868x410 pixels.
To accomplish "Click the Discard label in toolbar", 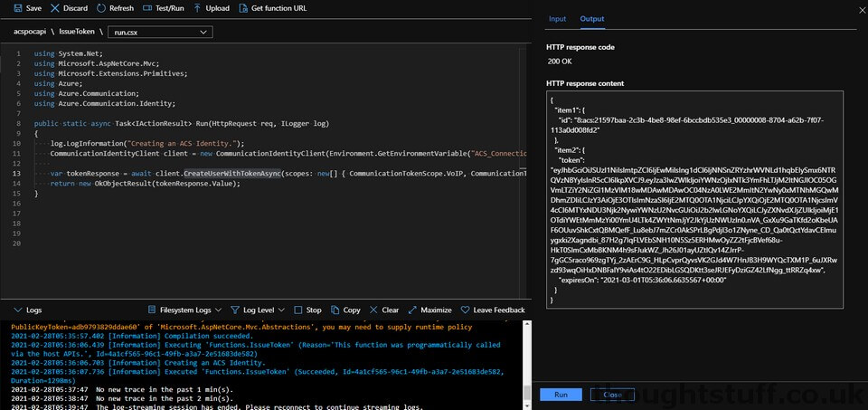I will tap(75, 8).
